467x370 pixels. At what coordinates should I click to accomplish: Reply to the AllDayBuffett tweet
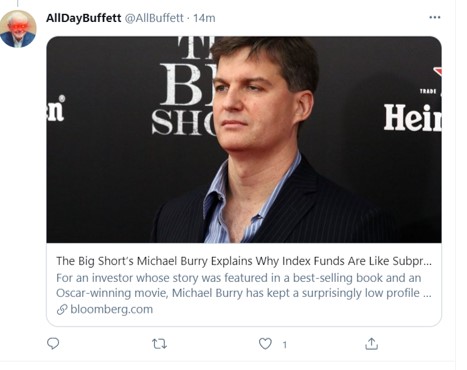coord(53,343)
